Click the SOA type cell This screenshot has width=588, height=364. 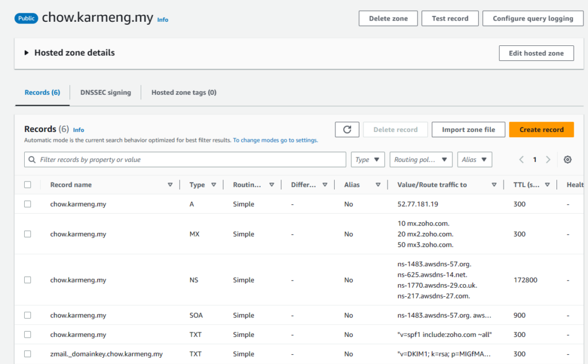tap(196, 315)
